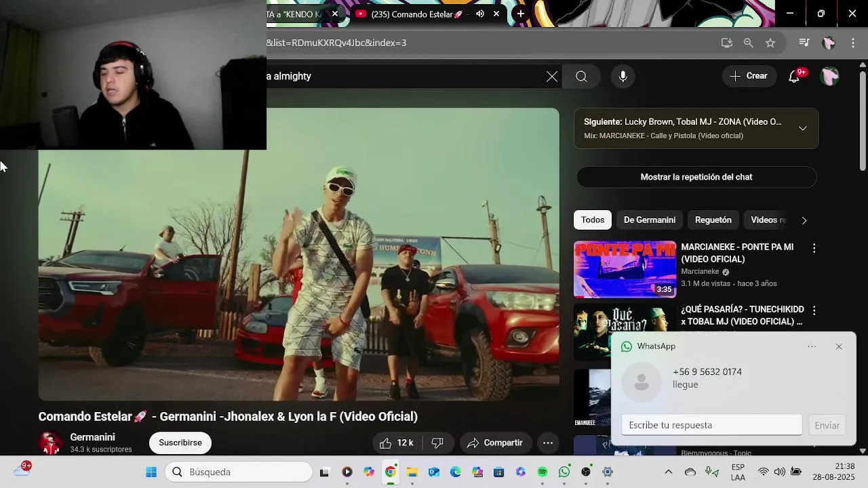Viewport: 868px width, 488px height.
Task: Close the KENDO KA tab
Action: [334, 14]
